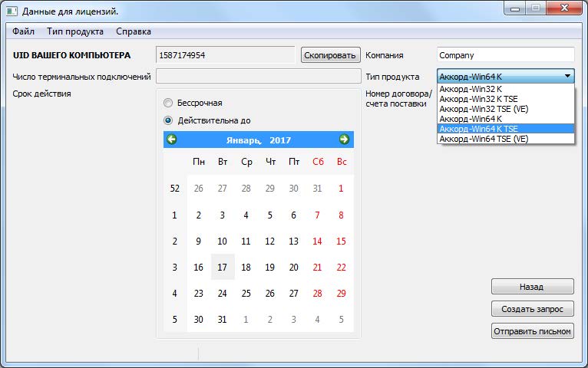Select January 19 in the calendar
Viewport: 588px width, 368px height.
tap(270, 268)
